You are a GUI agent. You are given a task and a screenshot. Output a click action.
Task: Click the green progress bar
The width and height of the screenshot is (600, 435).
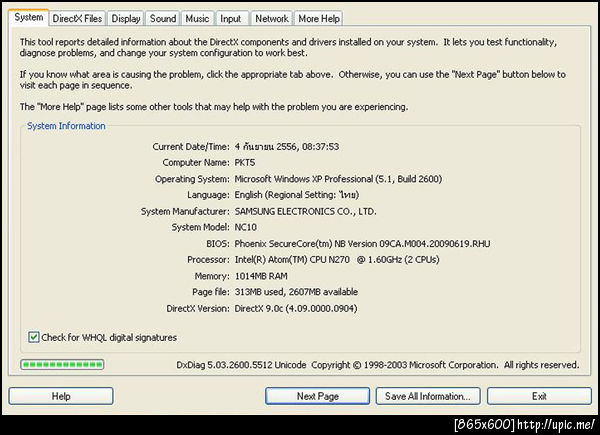62,364
